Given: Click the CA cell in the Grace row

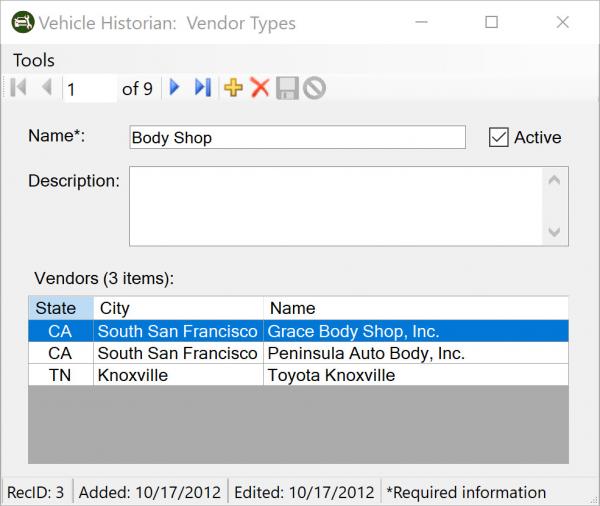Looking at the screenshot, I should click(61, 331).
